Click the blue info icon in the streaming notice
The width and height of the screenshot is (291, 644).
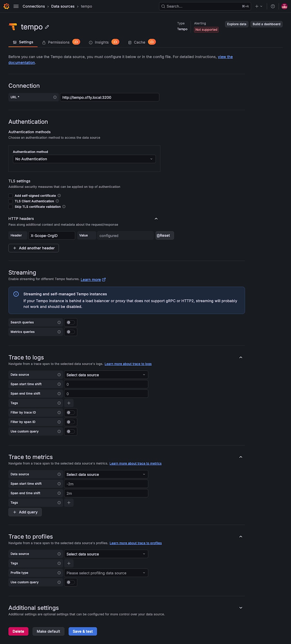pos(16,294)
